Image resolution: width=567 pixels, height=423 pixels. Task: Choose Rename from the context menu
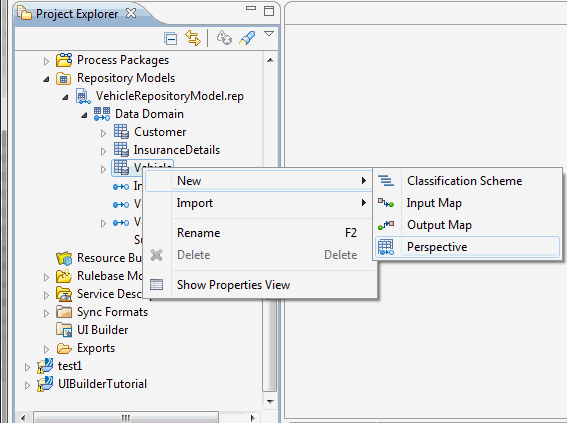coord(258,233)
